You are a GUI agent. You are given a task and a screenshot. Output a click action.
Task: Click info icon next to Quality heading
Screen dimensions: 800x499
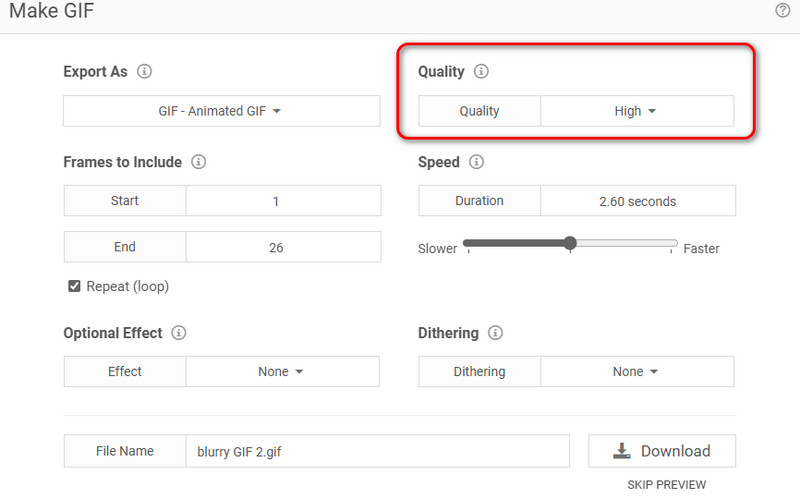click(481, 72)
